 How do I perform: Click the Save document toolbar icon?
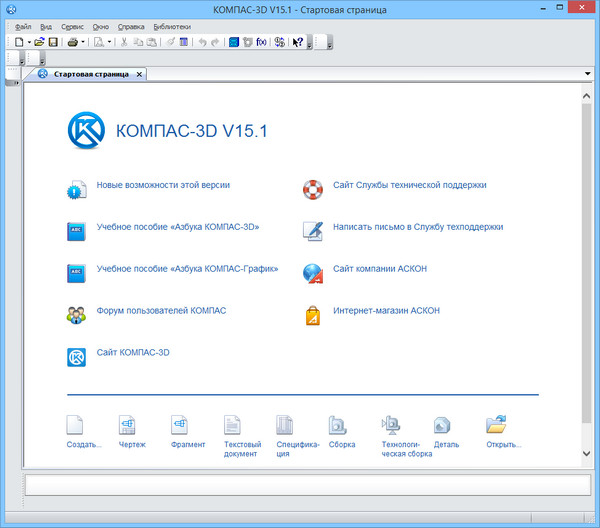coord(53,42)
